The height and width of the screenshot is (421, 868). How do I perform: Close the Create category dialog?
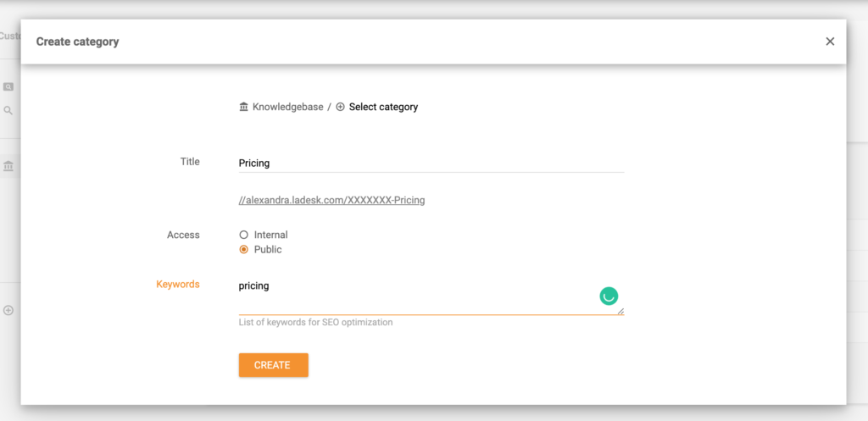tap(830, 42)
